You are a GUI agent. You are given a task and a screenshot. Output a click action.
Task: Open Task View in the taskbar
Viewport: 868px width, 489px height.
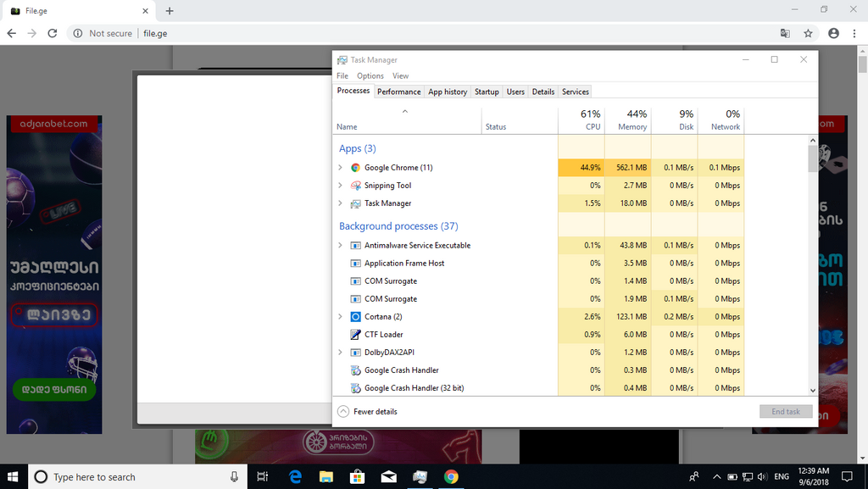point(263,477)
